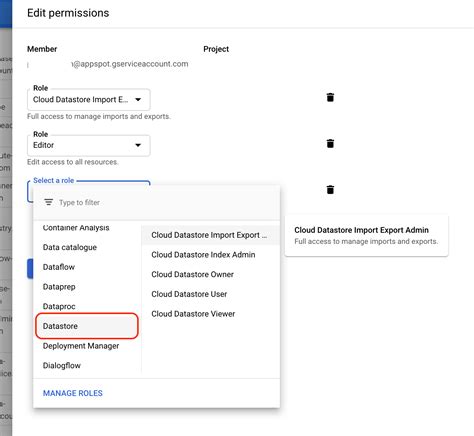Remove the empty Select a role row
This screenshot has width=474, height=436.
tap(330, 189)
